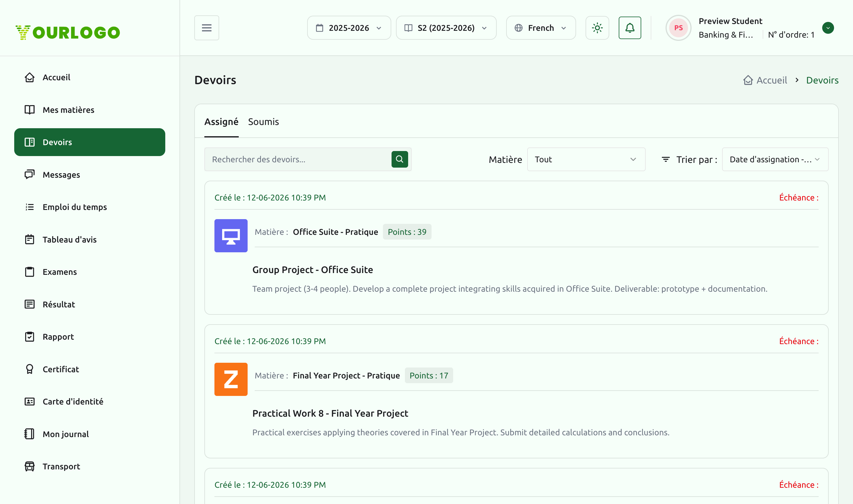Click the Mon journal notebook icon
Image resolution: width=853 pixels, height=504 pixels.
(30, 434)
